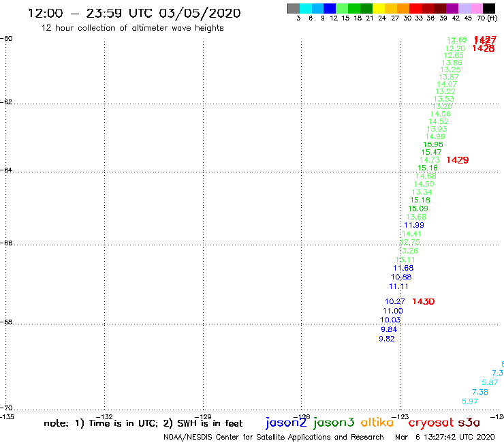Click the 11.11 wave height value
Viewport: 504px width, 443px height.
398,286
